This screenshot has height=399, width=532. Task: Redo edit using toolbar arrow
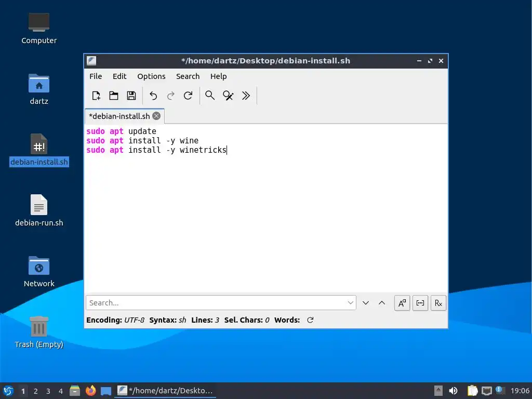pyautogui.click(x=170, y=96)
